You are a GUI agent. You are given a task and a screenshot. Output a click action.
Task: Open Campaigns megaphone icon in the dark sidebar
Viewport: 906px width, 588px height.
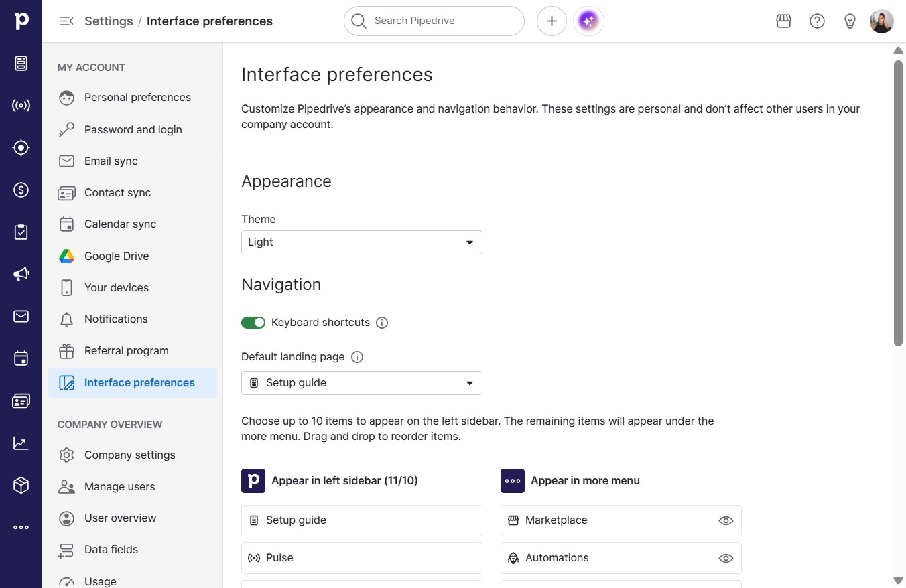pyautogui.click(x=21, y=274)
